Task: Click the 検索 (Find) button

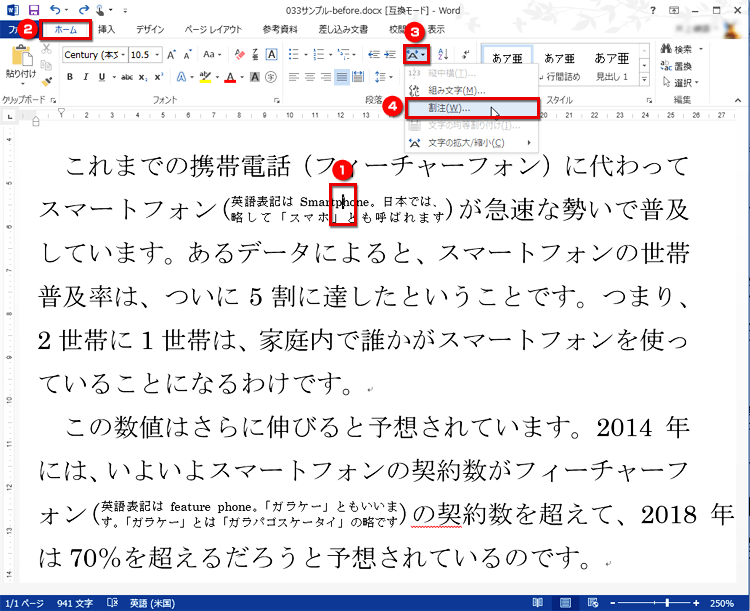Action: tap(681, 49)
